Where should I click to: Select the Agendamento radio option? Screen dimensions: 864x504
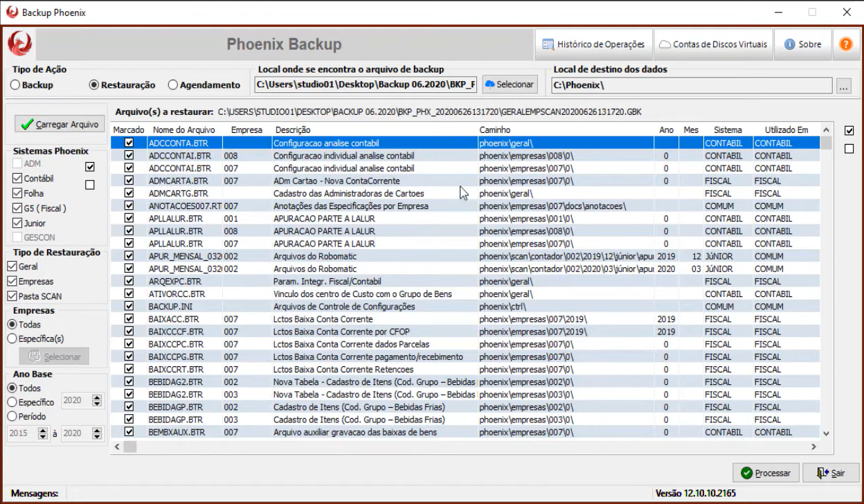pos(204,85)
